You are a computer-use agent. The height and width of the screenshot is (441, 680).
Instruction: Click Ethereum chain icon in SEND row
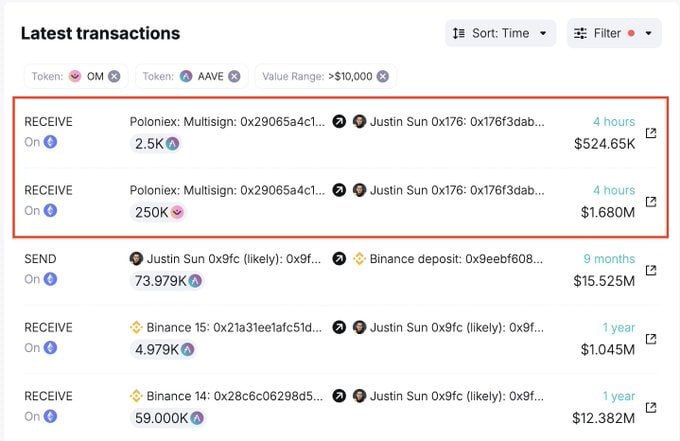[x=50, y=279]
